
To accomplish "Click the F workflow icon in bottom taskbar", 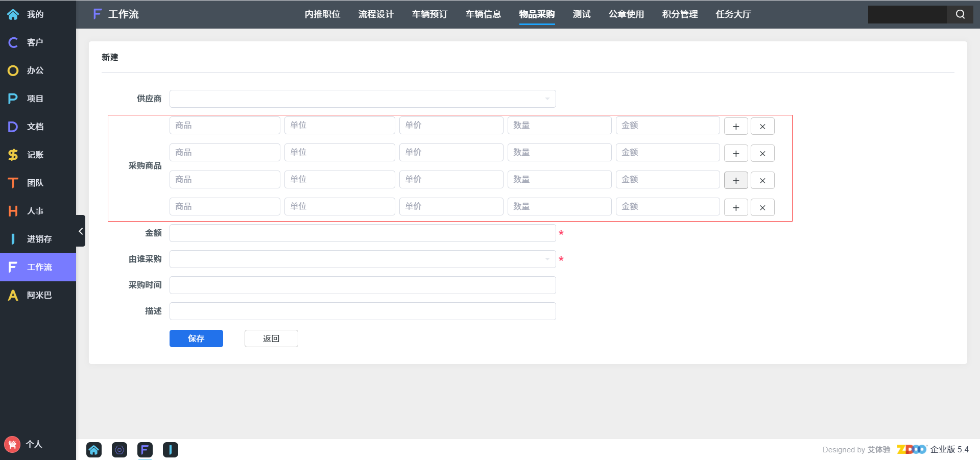I will click(145, 450).
